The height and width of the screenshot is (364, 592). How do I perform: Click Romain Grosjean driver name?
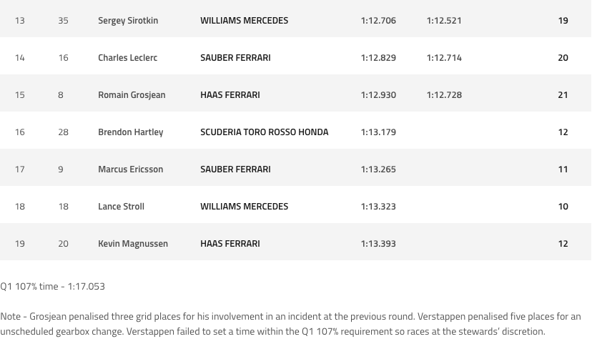132,95
